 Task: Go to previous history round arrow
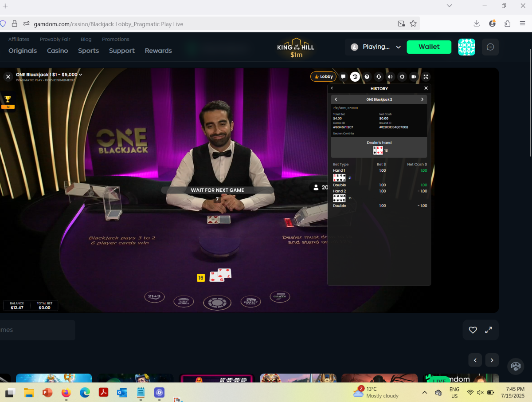pos(336,99)
